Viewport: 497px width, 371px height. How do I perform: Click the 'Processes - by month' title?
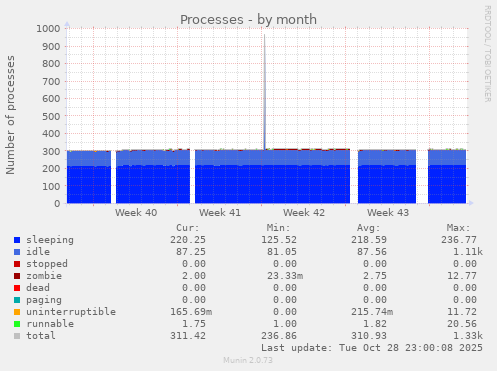pos(248,20)
